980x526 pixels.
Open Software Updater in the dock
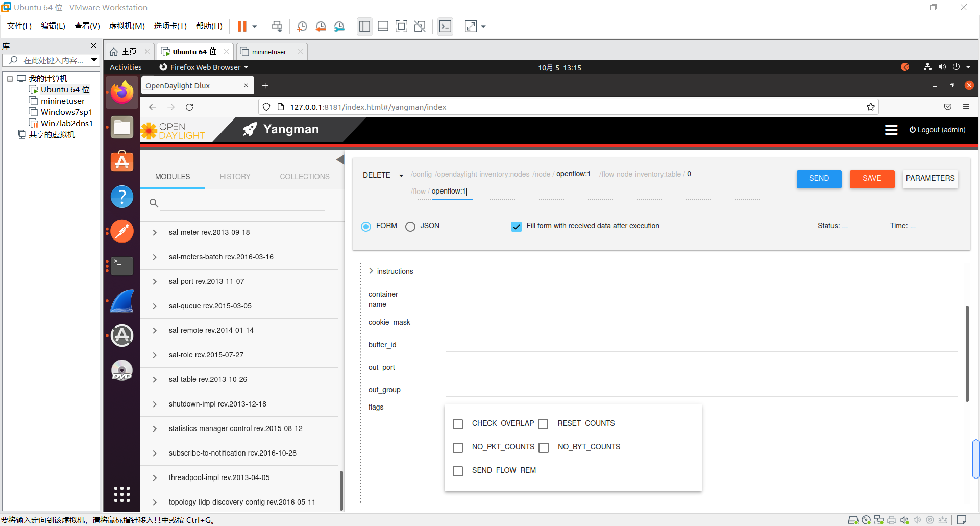coord(122,336)
